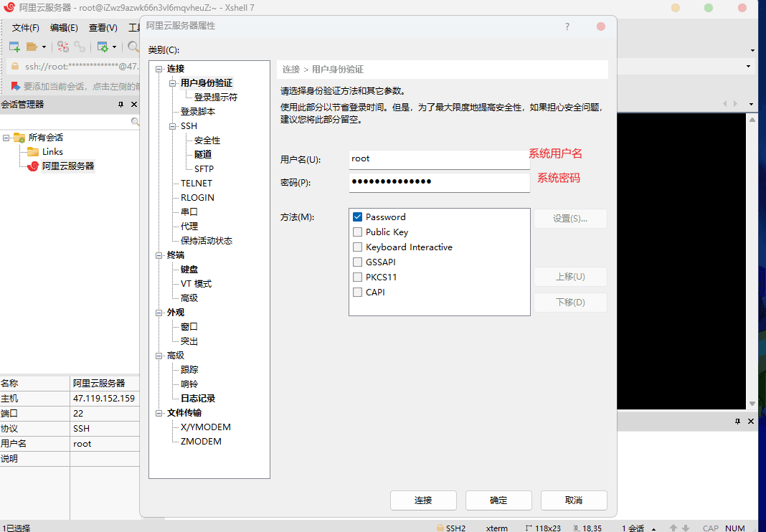Collapse the 所有会话 tree in session manager

tap(6, 138)
